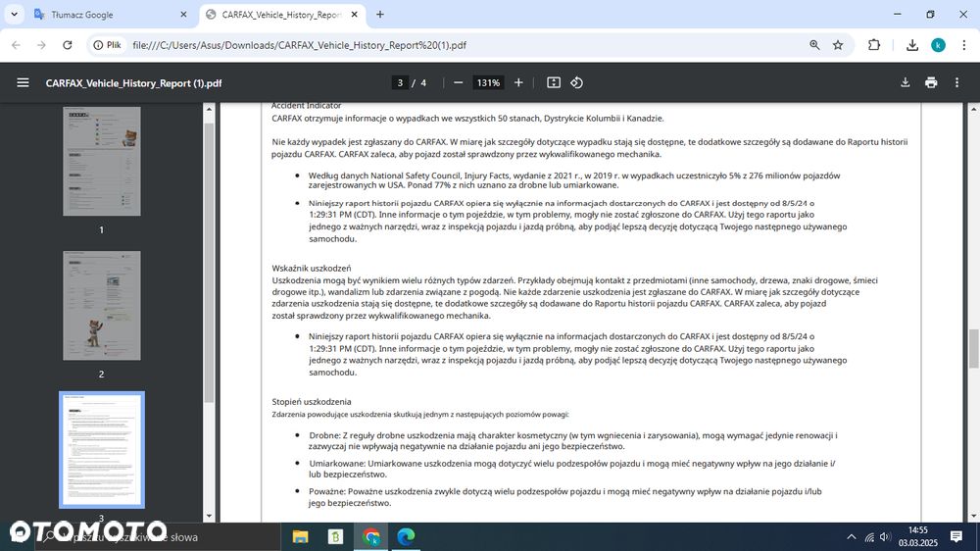This screenshot has height=551, width=980.
Task: Open the profile avatar menu
Action: pos(938,45)
